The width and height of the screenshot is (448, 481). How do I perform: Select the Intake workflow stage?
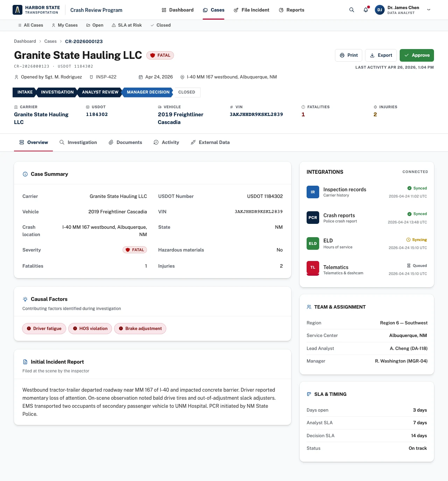point(24,92)
